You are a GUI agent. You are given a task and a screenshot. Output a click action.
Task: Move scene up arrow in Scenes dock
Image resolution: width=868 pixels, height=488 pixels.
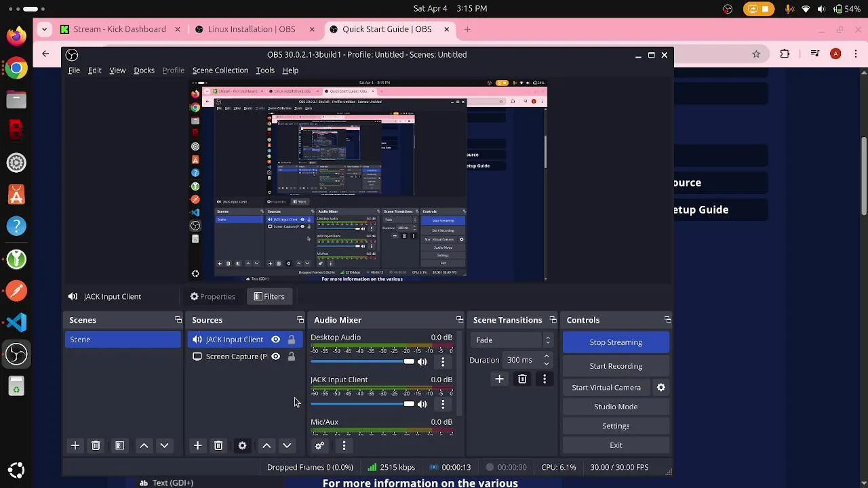click(x=144, y=445)
